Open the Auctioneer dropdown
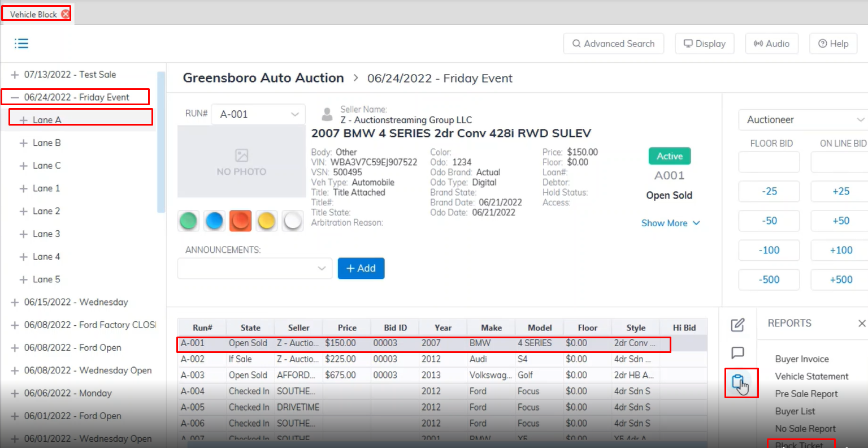The image size is (868, 448). point(802,120)
